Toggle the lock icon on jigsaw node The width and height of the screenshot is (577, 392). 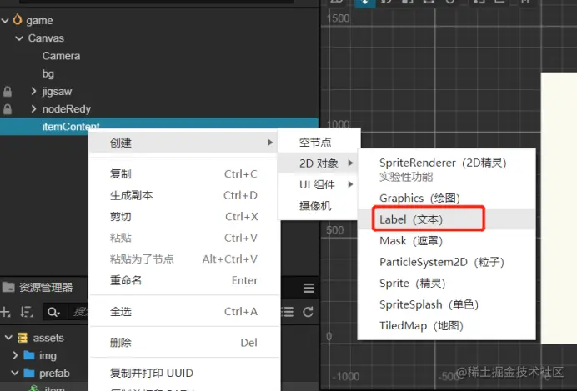8,91
